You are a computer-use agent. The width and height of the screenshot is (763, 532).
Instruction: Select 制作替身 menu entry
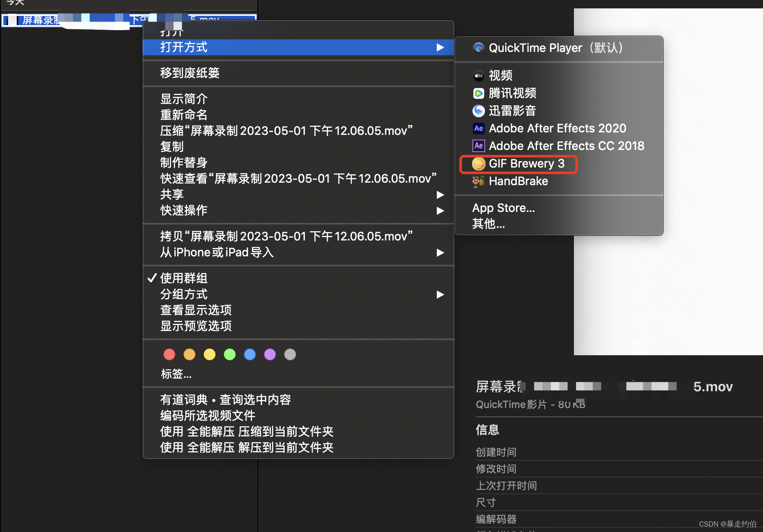(298, 163)
